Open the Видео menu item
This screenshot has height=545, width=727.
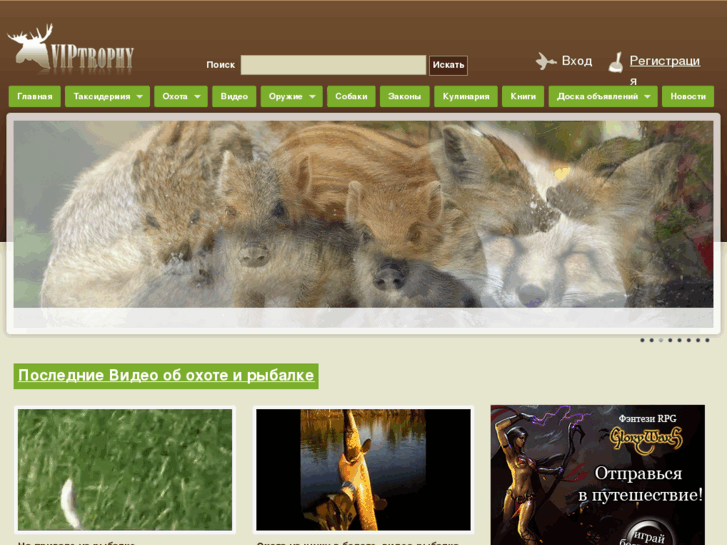click(x=234, y=96)
